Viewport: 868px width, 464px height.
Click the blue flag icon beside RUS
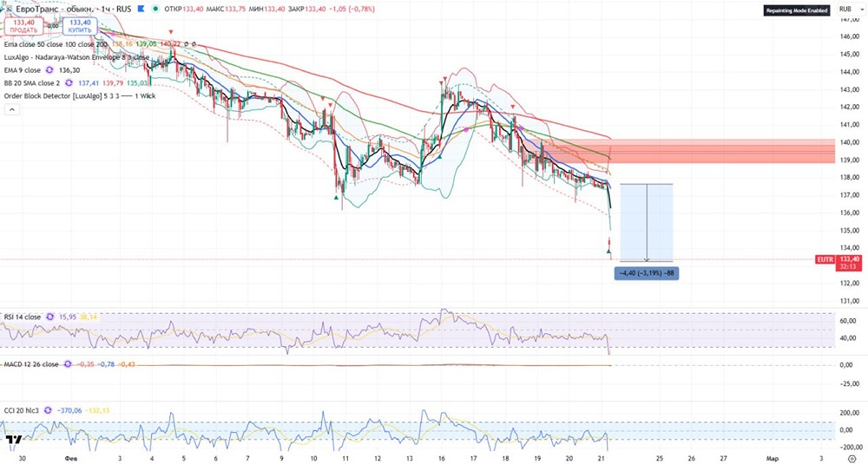[x=141, y=9]
